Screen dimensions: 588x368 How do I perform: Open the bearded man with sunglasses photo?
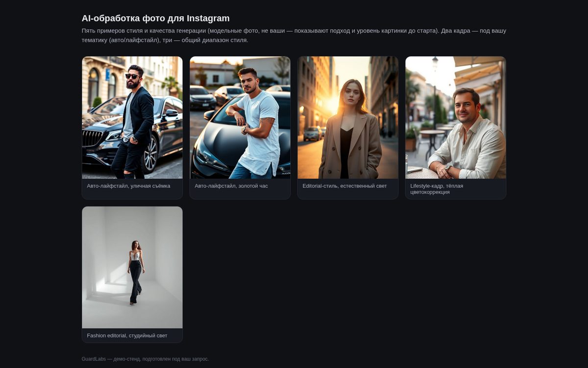[x=132, y=117]
